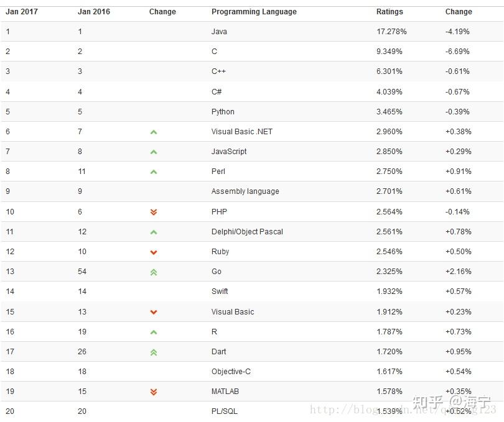Click the Python language entry
The height and width of the screenshot is (422, 504).
(x=223, y=112)
